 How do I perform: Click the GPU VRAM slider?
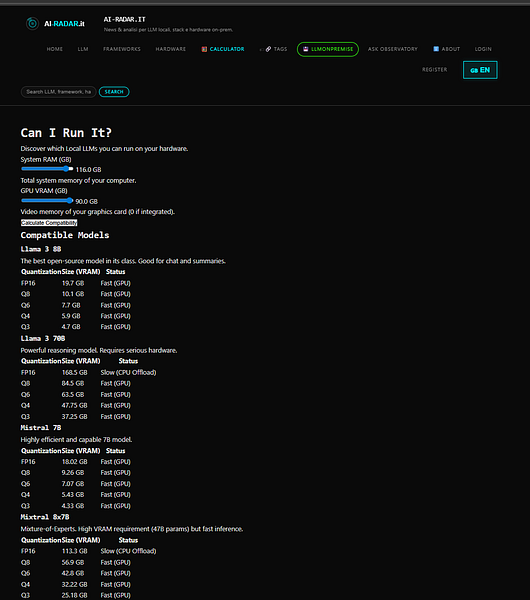pos(47,201)
